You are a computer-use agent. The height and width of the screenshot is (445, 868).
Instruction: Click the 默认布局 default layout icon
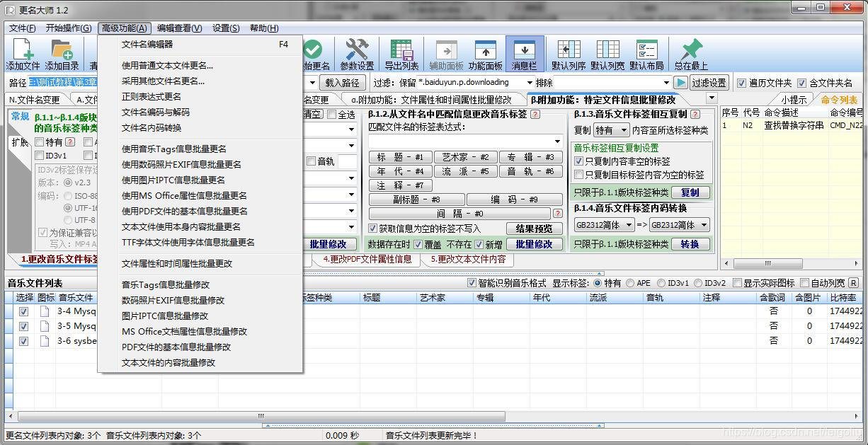tap(646, 54)
